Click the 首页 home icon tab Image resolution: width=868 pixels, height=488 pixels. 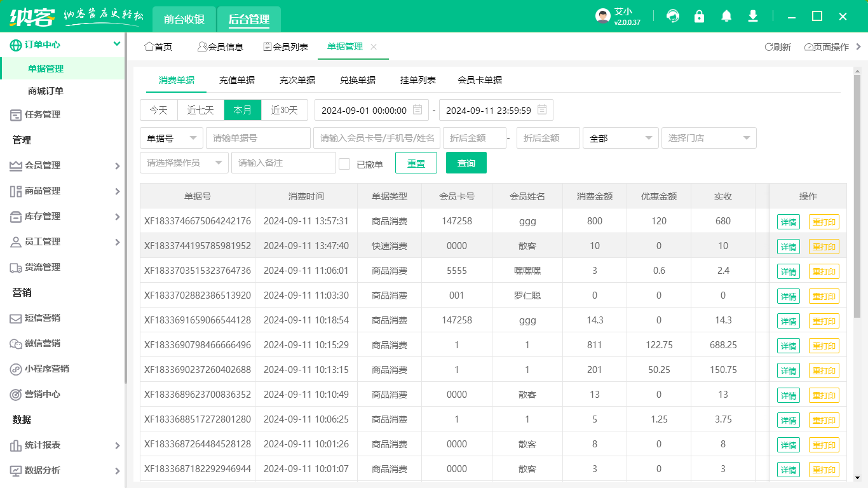point(158,46)
